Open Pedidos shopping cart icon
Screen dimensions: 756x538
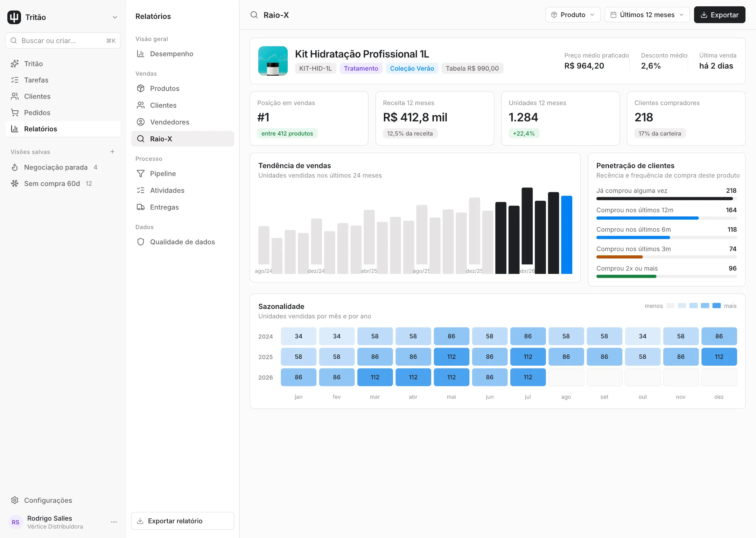pyautogui.click(x=15, y=112)
